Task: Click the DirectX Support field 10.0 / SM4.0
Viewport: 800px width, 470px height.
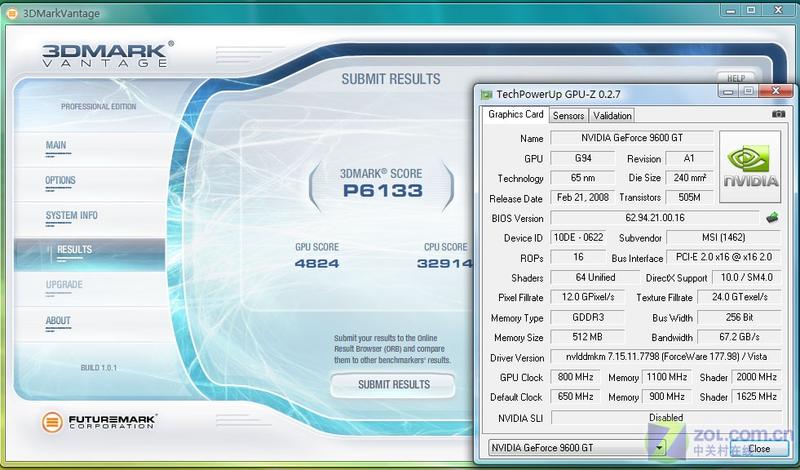Action: 746,277
